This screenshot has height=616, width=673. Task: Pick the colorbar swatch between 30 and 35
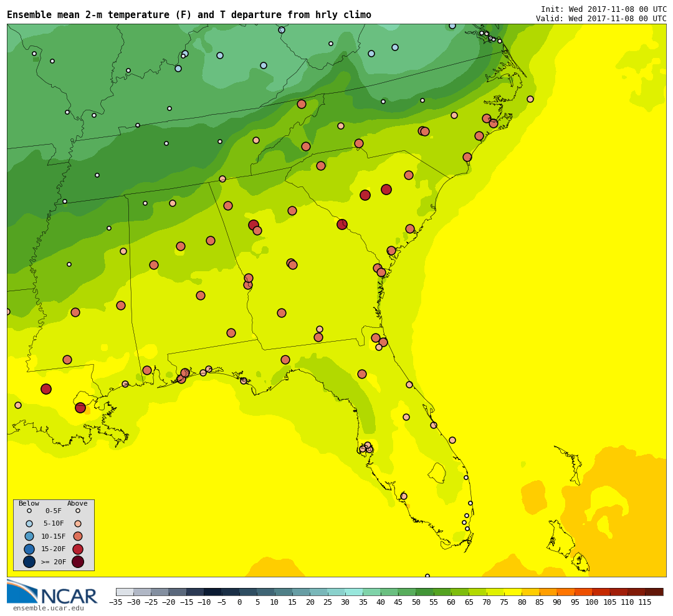(x=354, y=592)
